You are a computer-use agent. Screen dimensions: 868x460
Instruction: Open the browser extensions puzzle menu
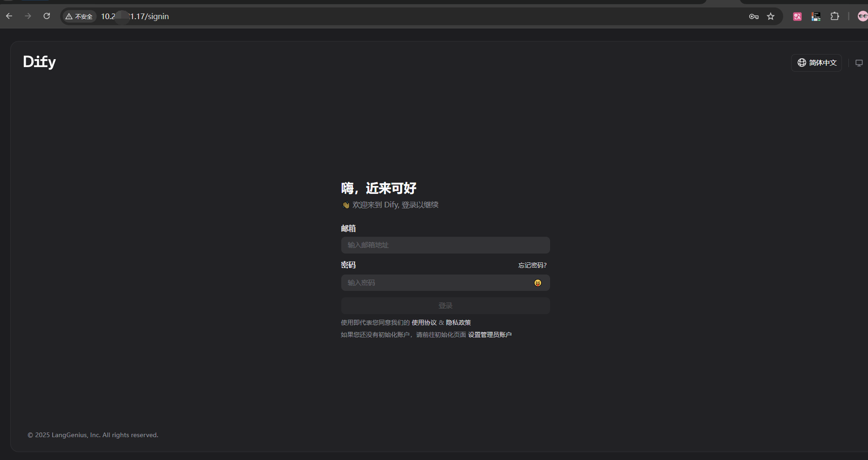point(834,16)
